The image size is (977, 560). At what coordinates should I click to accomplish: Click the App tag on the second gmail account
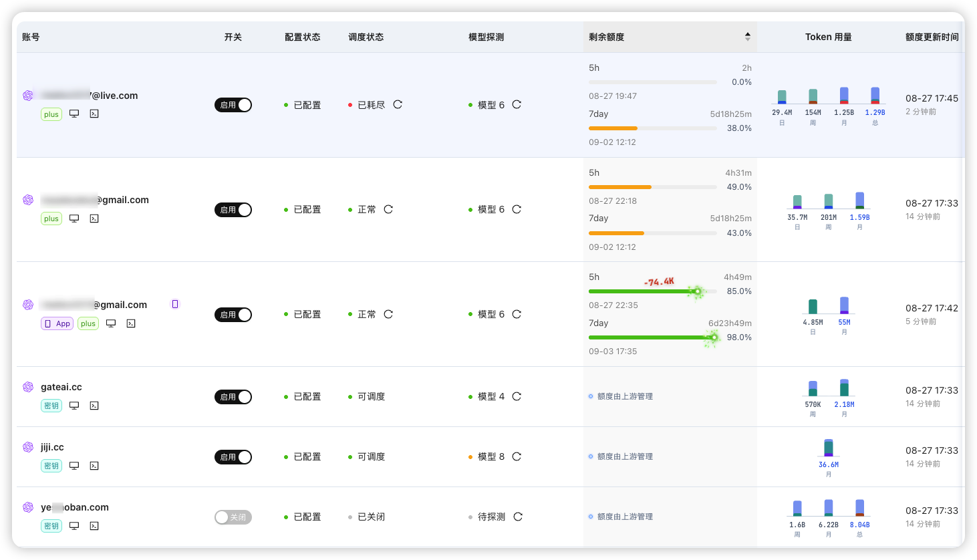click(x=57, y=323)
